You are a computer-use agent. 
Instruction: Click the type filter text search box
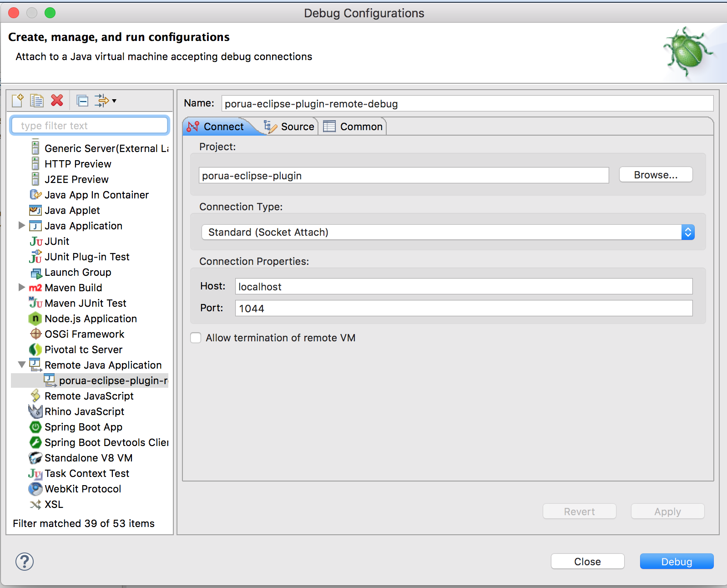click(x=90, y=126)
